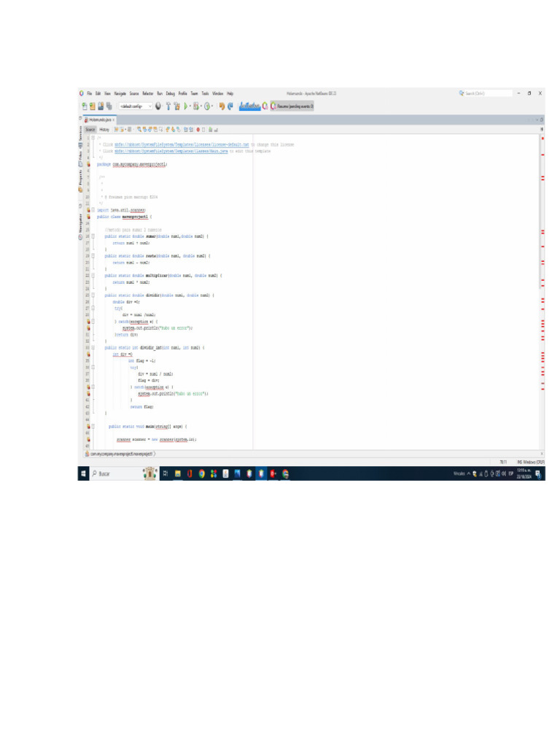Open the Window menu

217,93
